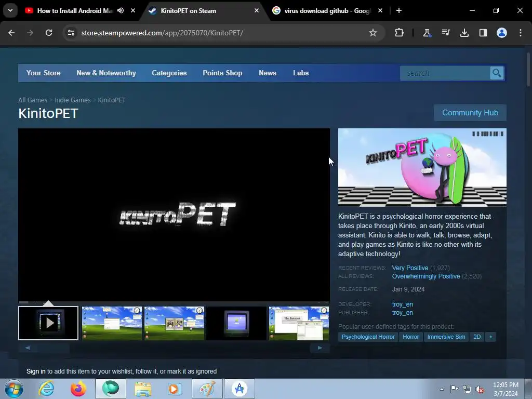Viewport: 532px width, 399px height.
Task: Toggle the browser side panel icon
Action: (483, 33)
